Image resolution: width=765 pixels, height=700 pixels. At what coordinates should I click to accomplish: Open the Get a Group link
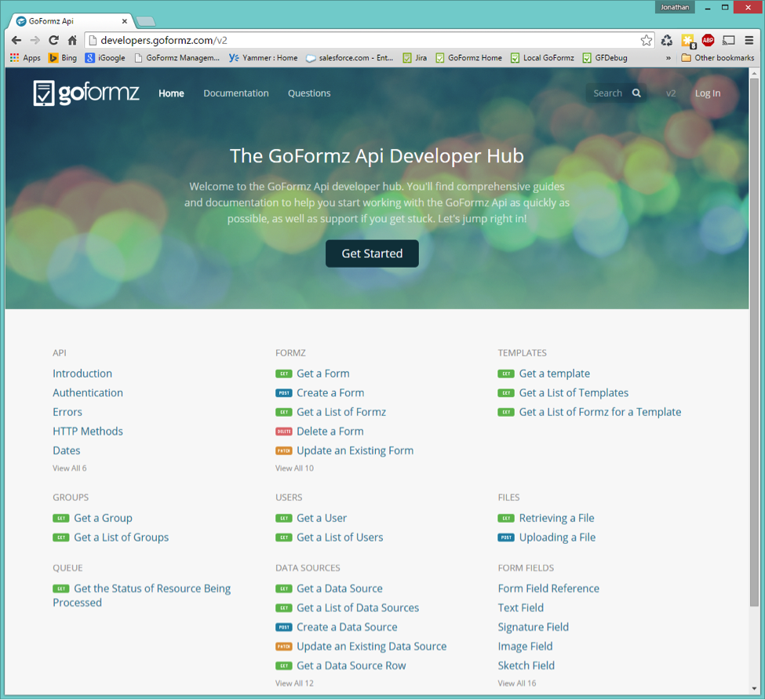[104, 518]
